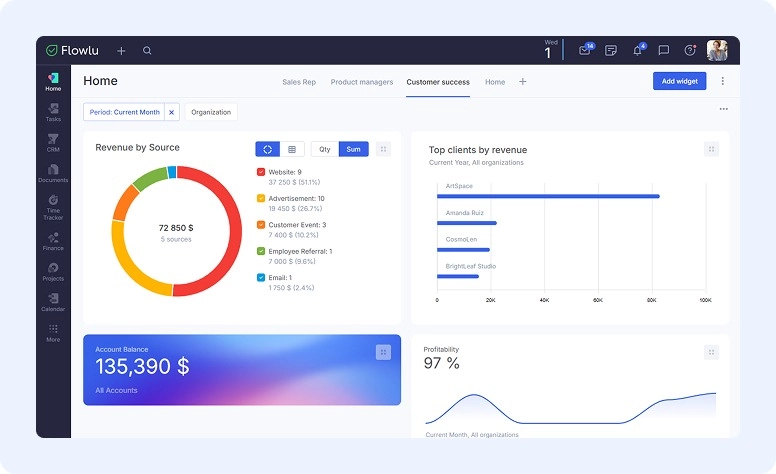This screenshot has height=474, width=776.
Task: Go to Home in the sidebar
Action: point(53,82)
